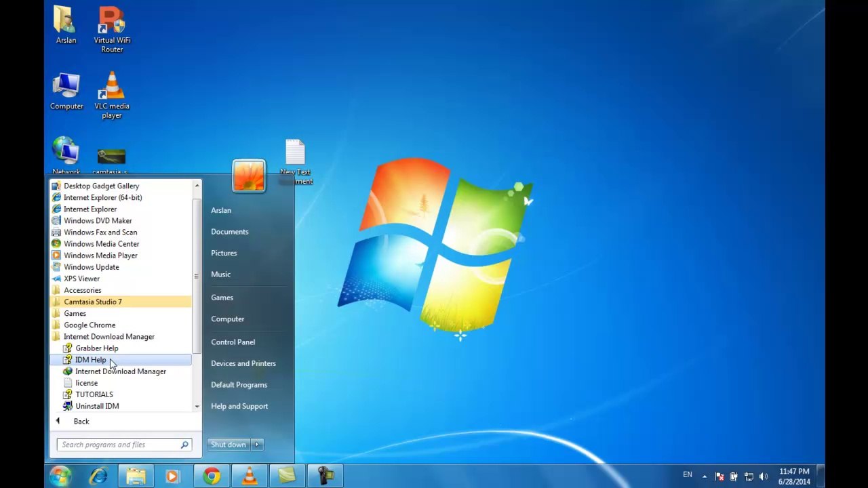Open the green Camtasia taskbar icon
Screen dimensions: 868x488
pos(287,476)
